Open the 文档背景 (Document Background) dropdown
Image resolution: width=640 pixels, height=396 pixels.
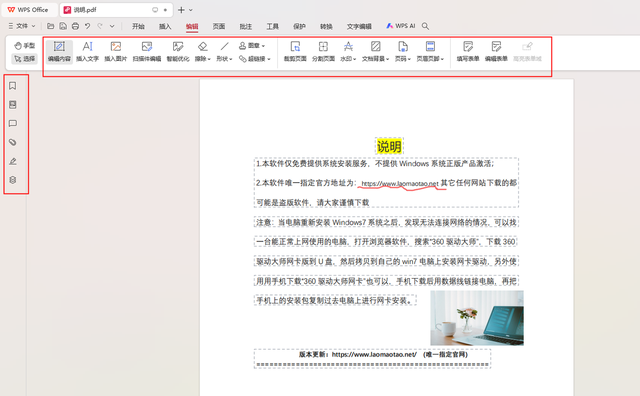coord(376,51)
